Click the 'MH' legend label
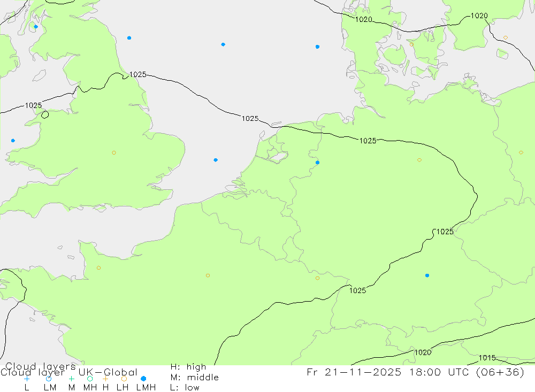The image size is (535, 392). point(90,388)
